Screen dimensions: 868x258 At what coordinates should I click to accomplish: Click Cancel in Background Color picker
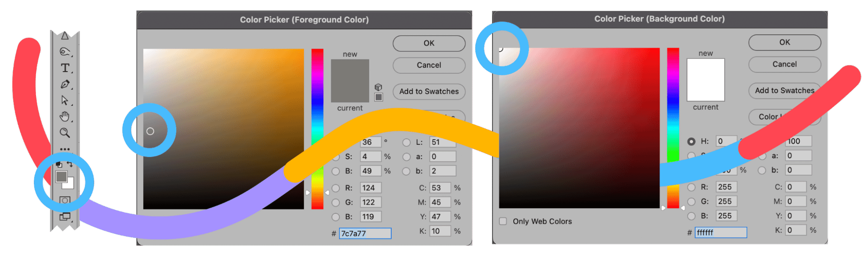(784, 64)
